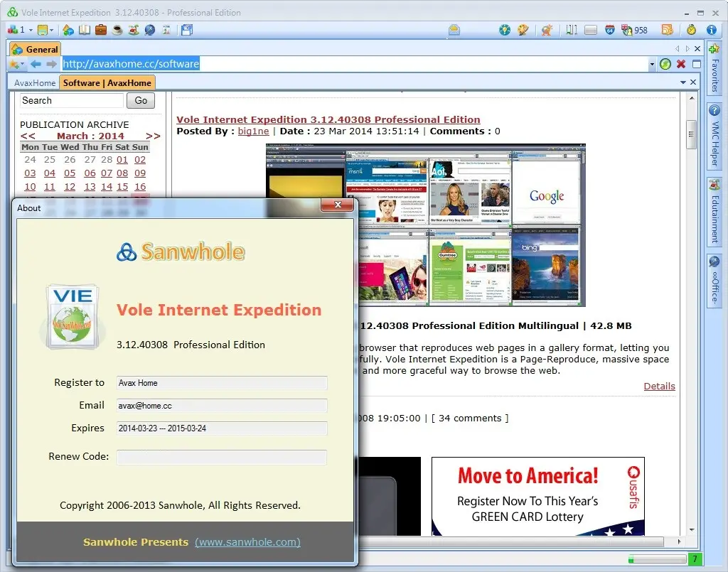The height and width of the screenshot is (572, 728).
Task: Open the ooOffice side panel tab
Action: tap(715, 281)
